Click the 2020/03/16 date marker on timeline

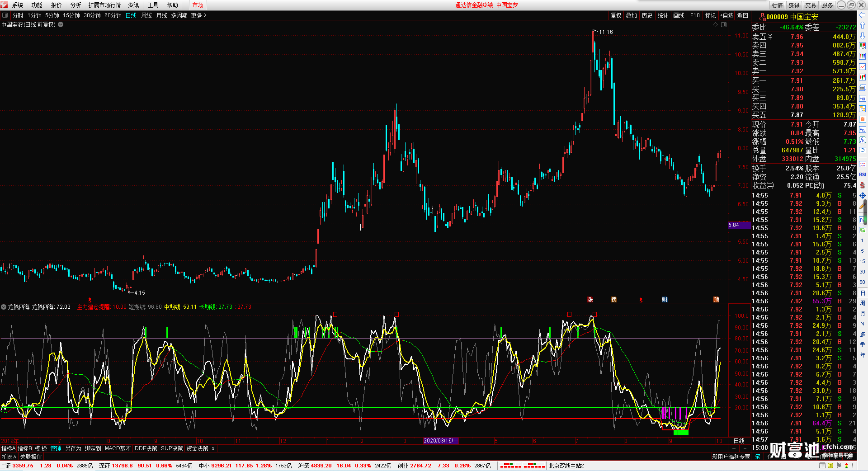click(x=441, y=441)
